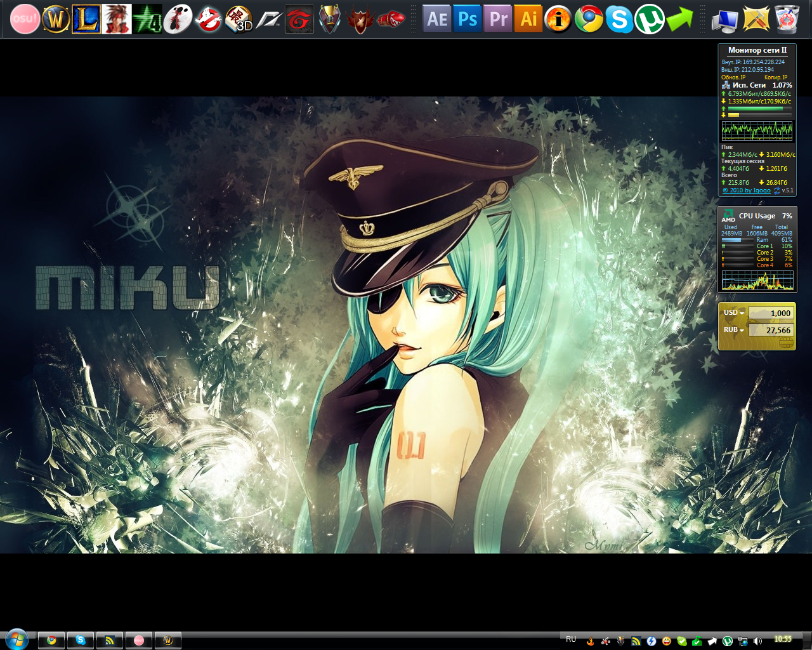Open Skype from the dock
The height and width of the screenshot is (650, 812).
coord(619,19)
